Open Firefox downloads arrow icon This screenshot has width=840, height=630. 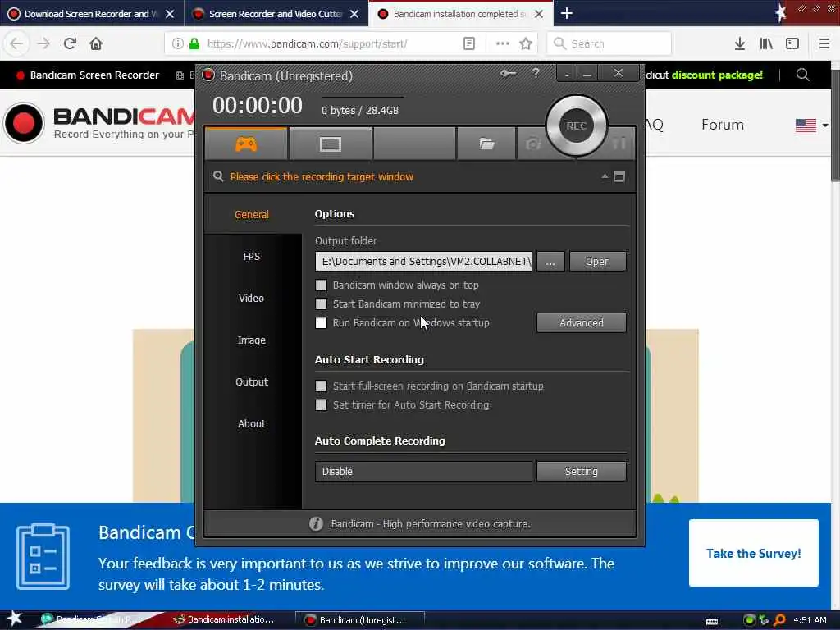tap(739, 43)
